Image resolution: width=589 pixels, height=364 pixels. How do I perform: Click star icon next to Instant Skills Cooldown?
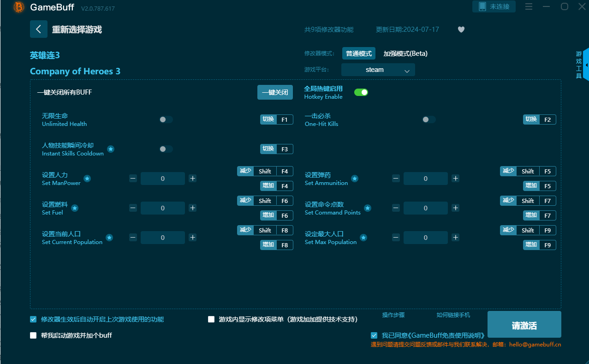(111, 149)
